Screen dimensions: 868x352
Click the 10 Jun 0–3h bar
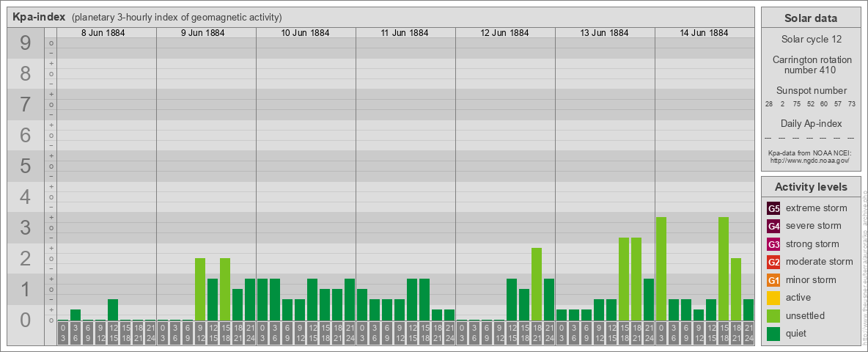(262, 299)
